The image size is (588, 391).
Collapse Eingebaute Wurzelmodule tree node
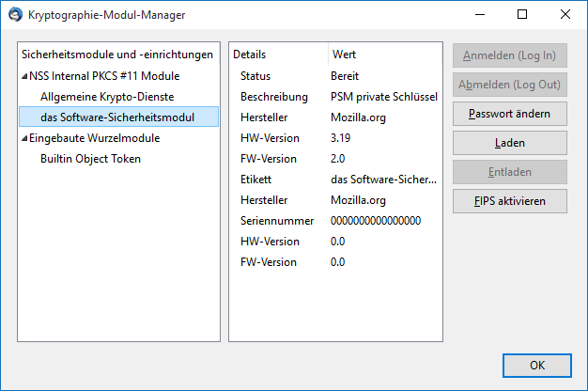[x=23, y=138]
